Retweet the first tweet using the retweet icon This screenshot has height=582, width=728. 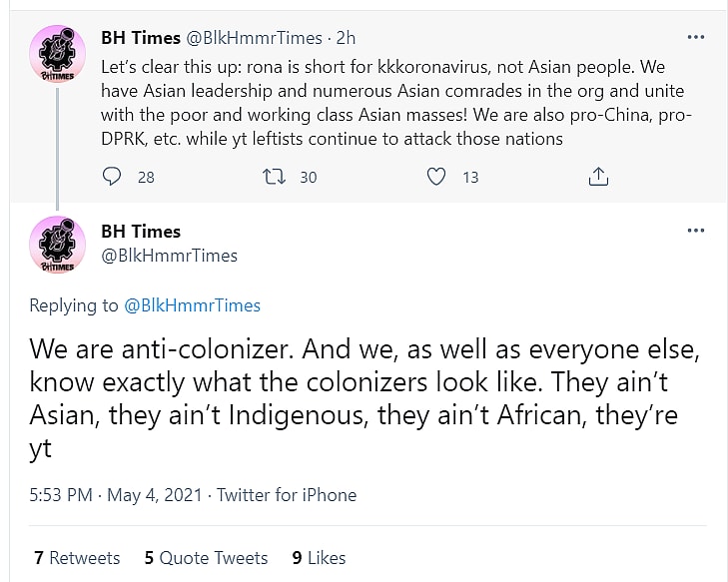click(273, 177)
